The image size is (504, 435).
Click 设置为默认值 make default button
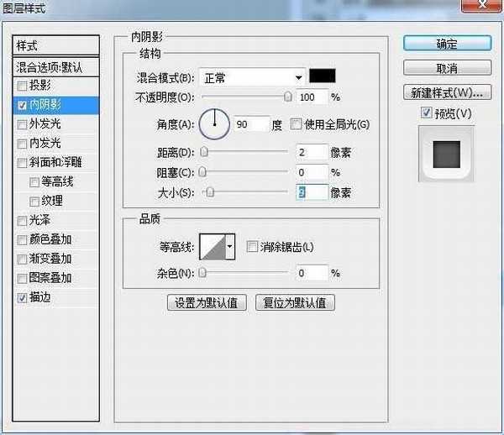pos(207,302)
